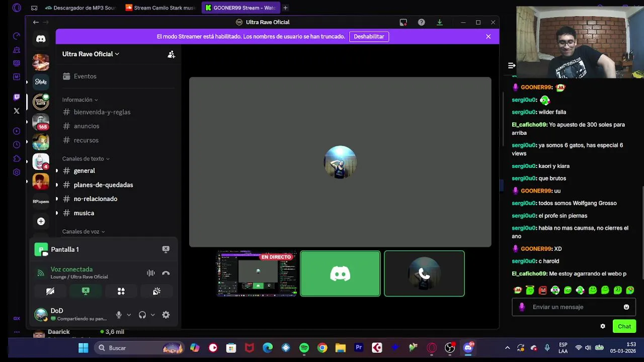Click Voz conectada status link
Screen dimensions: 644x362
coord(71,269)
